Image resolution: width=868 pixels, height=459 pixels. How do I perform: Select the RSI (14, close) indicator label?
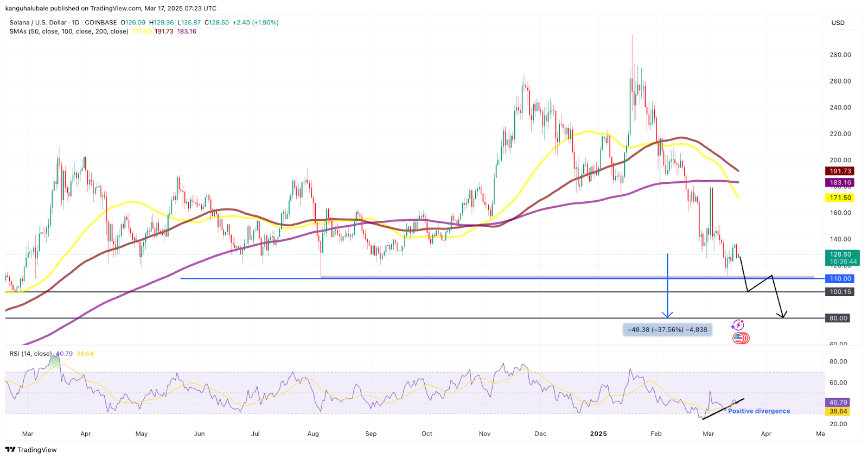click(31, 354)
